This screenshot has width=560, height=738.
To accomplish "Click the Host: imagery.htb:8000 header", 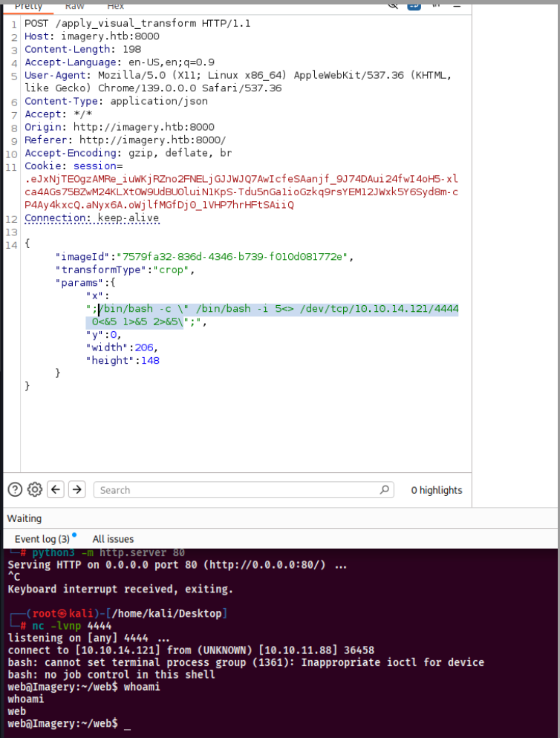I will tap(92, 36).
